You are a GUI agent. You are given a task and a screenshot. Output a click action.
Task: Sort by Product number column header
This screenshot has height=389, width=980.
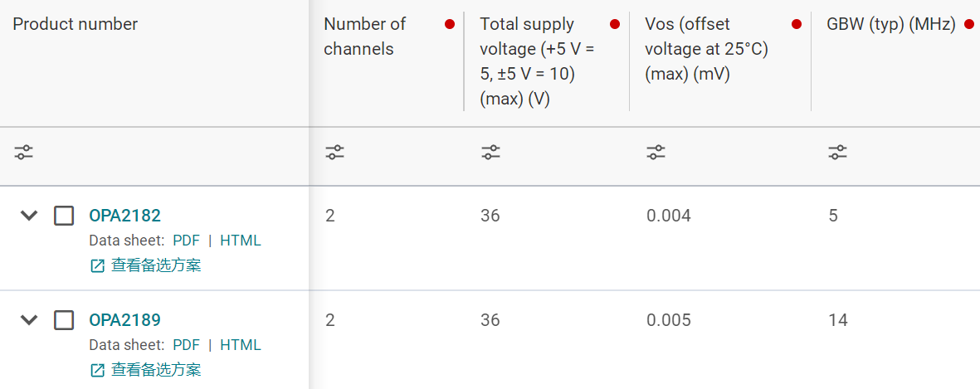point(75,24)
